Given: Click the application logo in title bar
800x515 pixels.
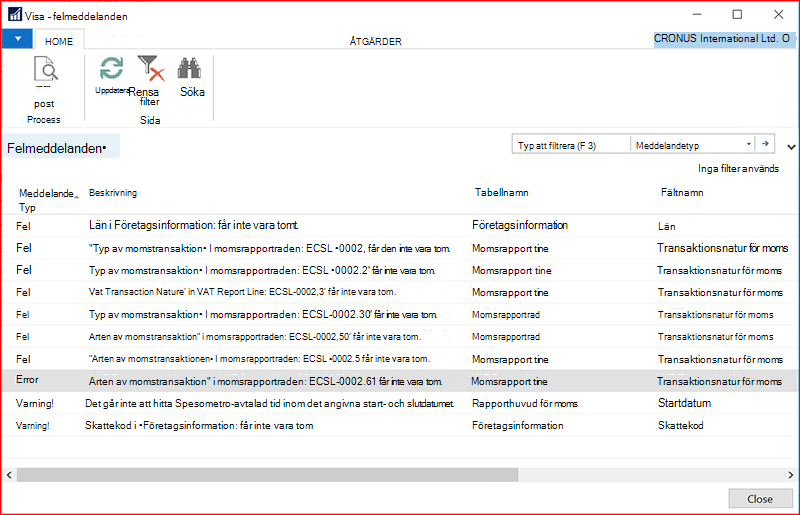Looking at the screenshot, I should [15, 14].
